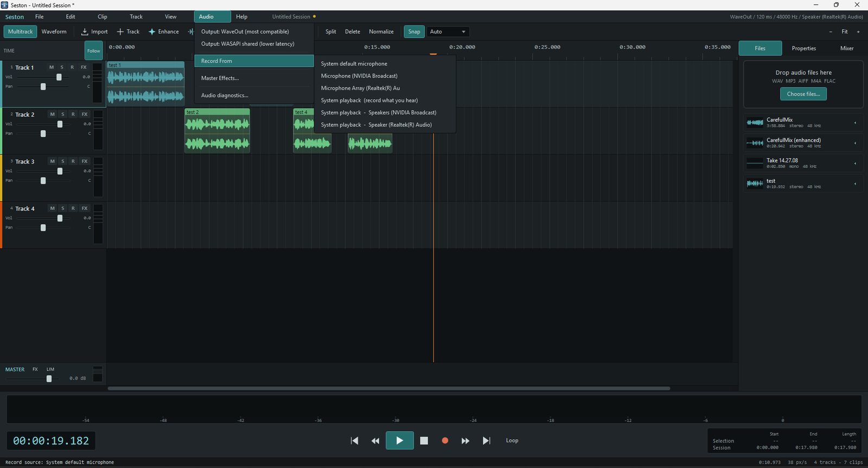Viewport: 868px width, 468px height.
Task: Start recording with the red record button
Action: pyautogui.click(x=445, y=441)
